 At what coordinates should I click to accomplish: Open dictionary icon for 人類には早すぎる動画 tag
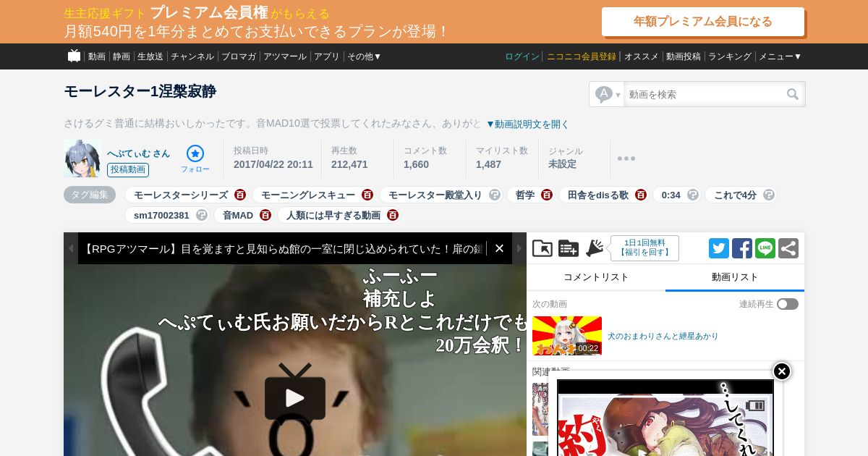(x=393, y=215)
